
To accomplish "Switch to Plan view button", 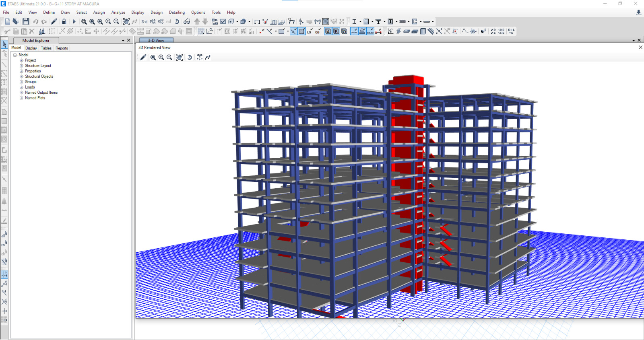I will pyautogui.click(x=153, y=22).
